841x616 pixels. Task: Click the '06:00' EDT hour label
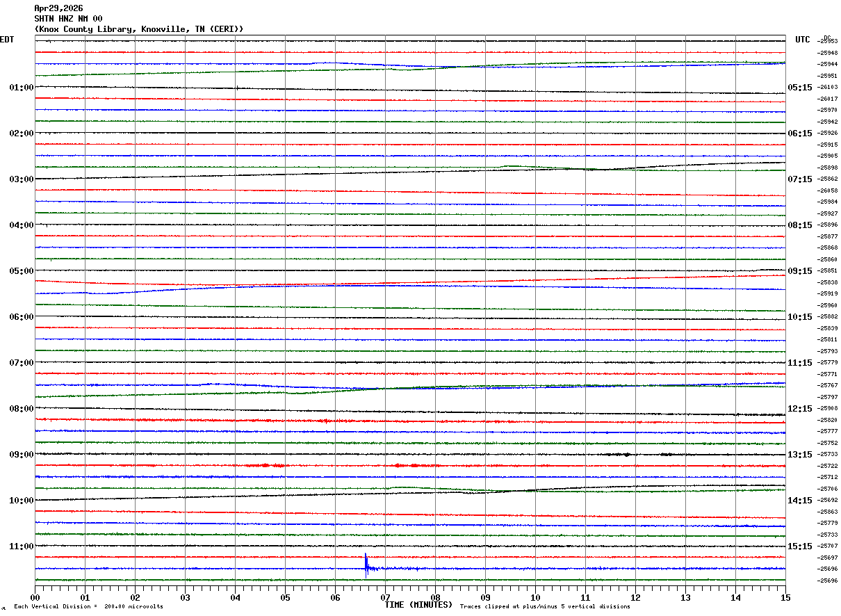click(x=22, y=317)
